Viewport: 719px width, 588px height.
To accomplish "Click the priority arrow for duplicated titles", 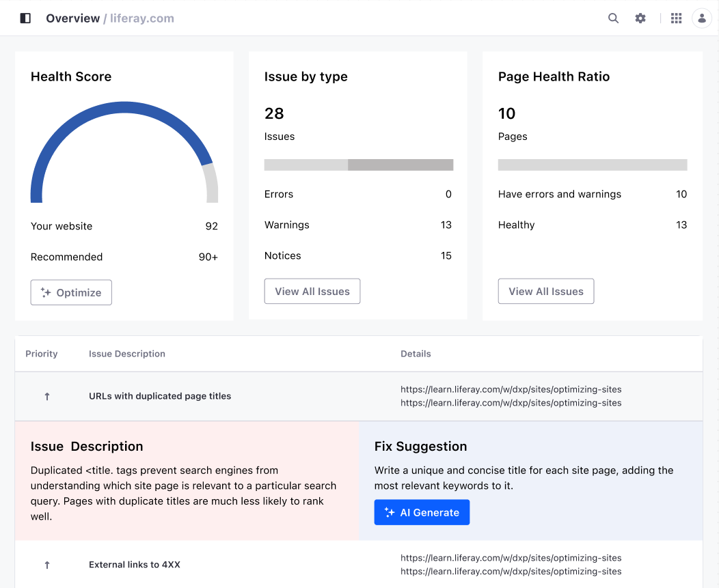I will coord(47,396).
